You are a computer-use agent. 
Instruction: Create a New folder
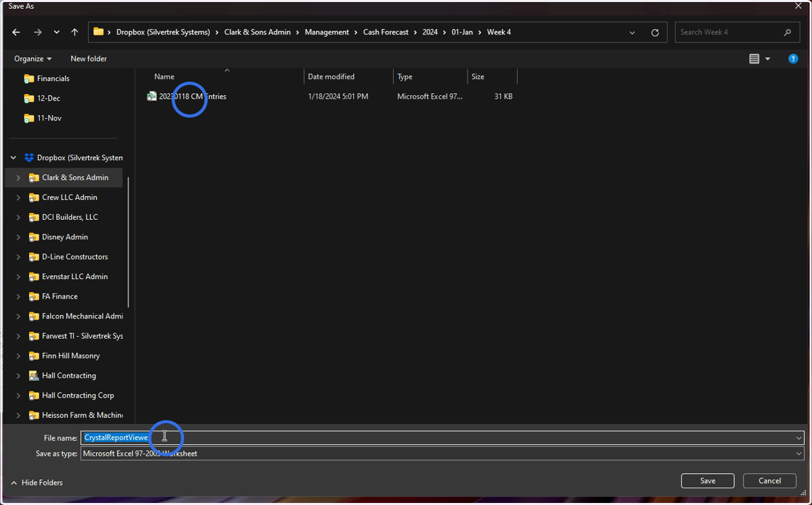89,59
